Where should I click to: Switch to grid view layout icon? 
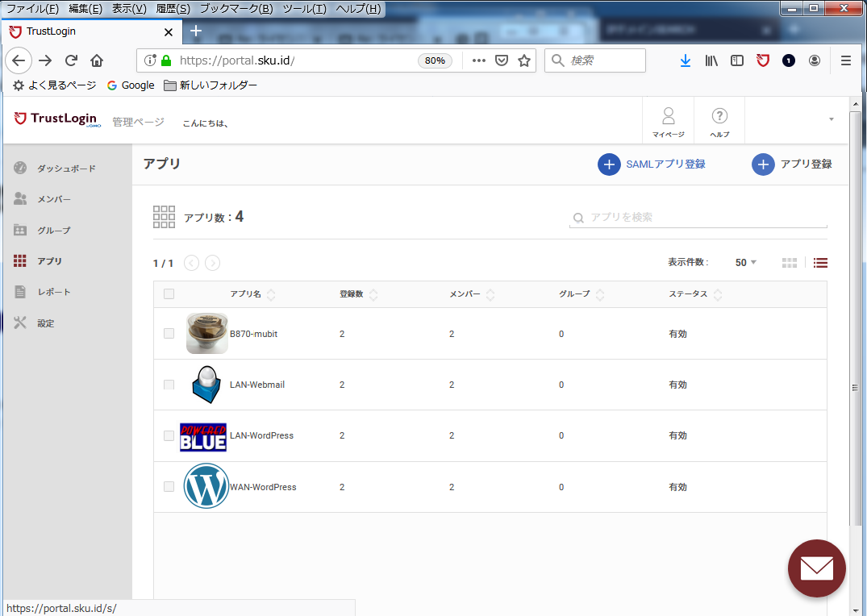tap(789, 263)
